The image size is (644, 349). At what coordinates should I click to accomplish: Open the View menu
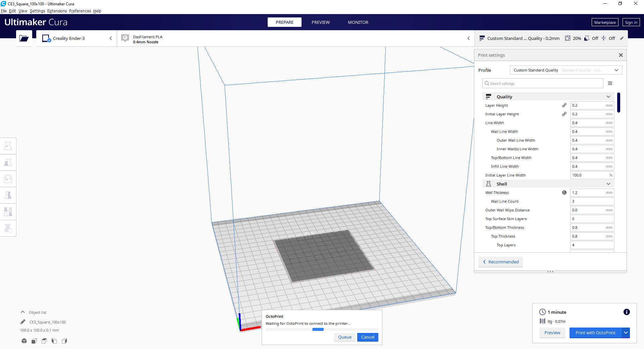coord(23,11)
